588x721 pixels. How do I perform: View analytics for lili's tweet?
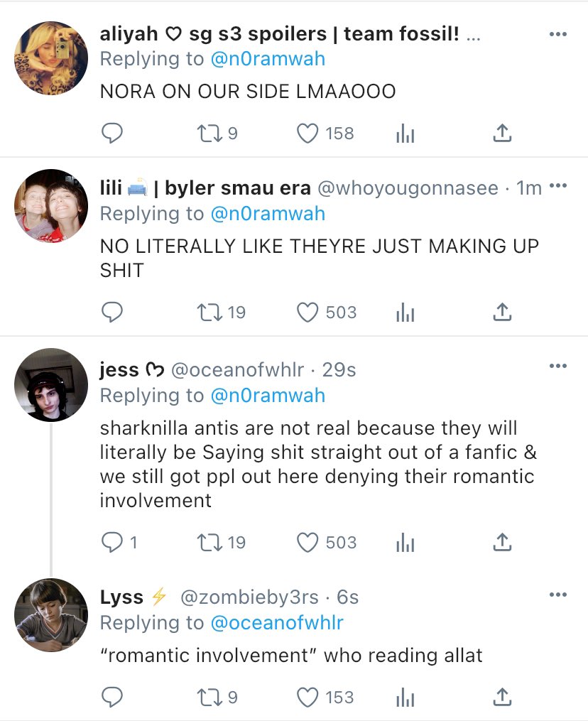pyautogui.click(x=405, y=313)
